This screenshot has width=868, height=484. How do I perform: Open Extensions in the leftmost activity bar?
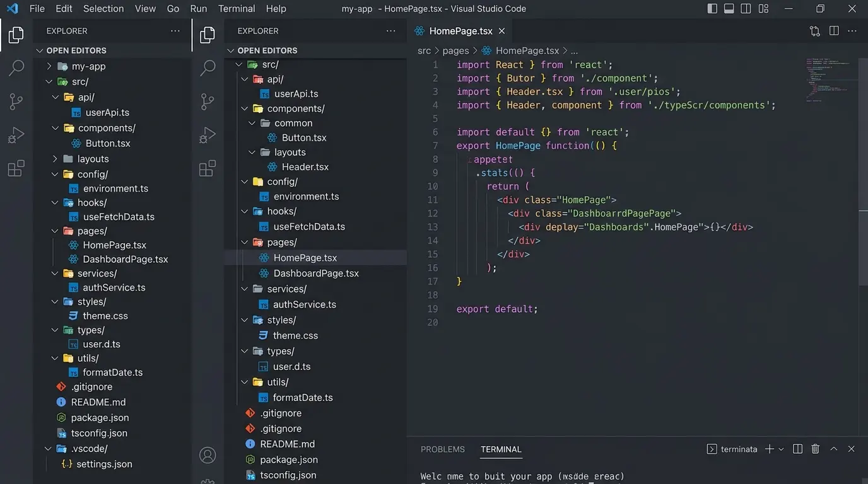tap(16, 168)
